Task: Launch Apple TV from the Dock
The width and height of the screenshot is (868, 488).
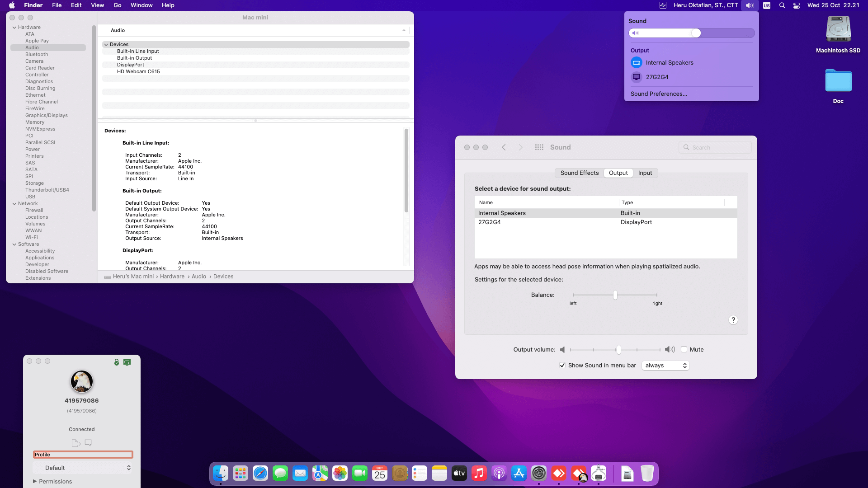Action: [459, 473]
